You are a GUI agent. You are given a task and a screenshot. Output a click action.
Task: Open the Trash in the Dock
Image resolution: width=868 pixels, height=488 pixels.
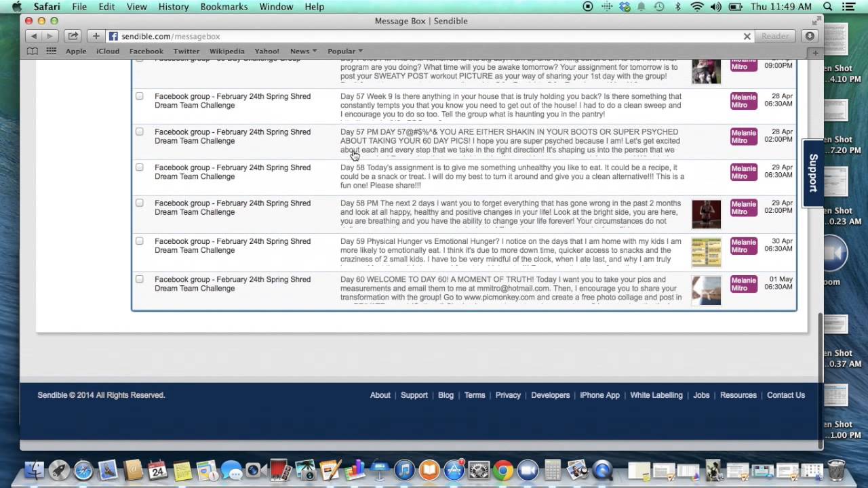pos(836,470)
